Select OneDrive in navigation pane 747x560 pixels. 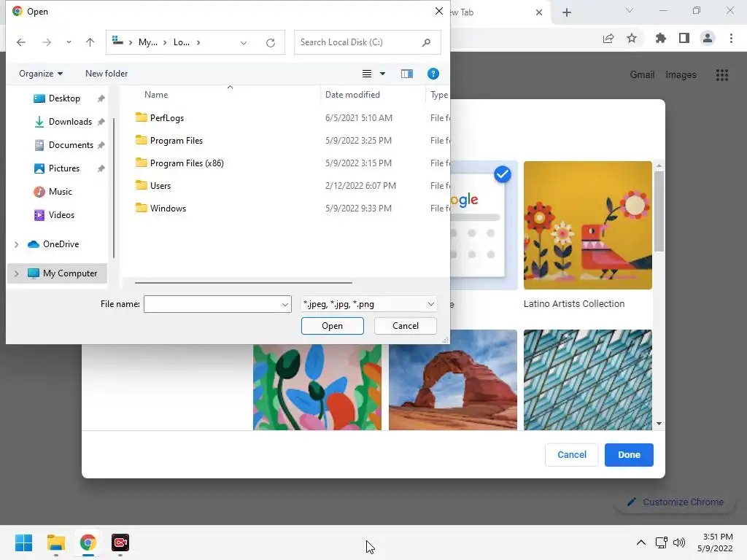(x=61, y=244)
